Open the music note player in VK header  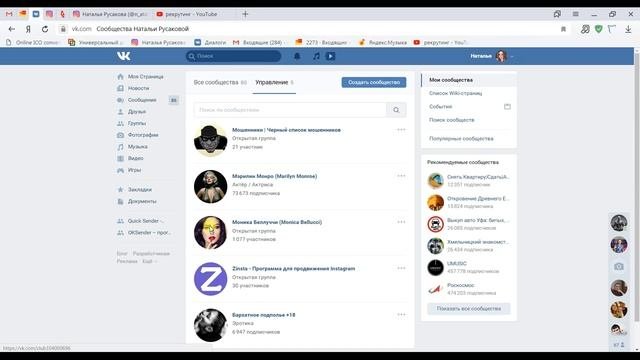316,56
